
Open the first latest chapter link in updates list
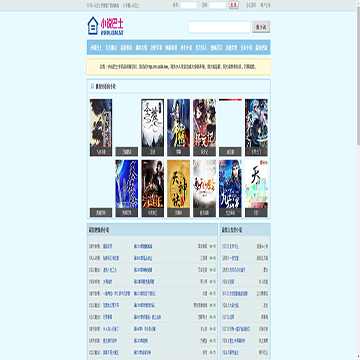coord(143,246)
